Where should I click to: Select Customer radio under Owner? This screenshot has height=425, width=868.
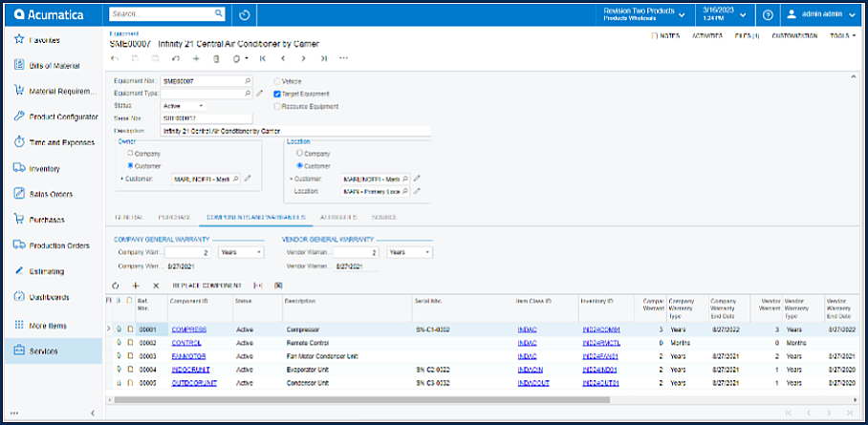[130, 165]
